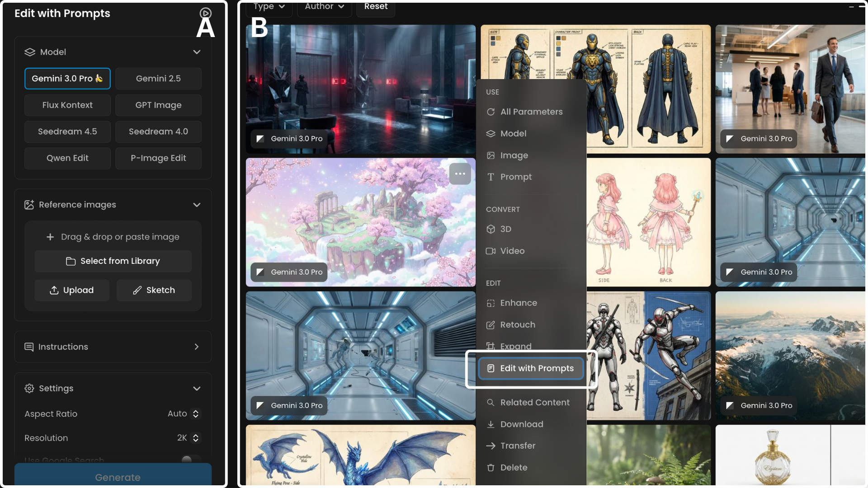Click the Enhance icon in the Edit section
Screen dimensions: 868x488
pos(491,303)
